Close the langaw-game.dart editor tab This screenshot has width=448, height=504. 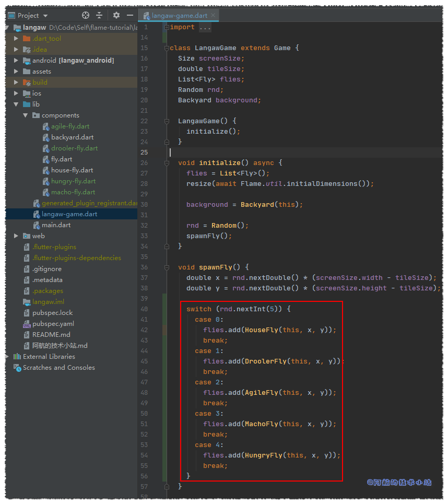(x=213, y=16)
